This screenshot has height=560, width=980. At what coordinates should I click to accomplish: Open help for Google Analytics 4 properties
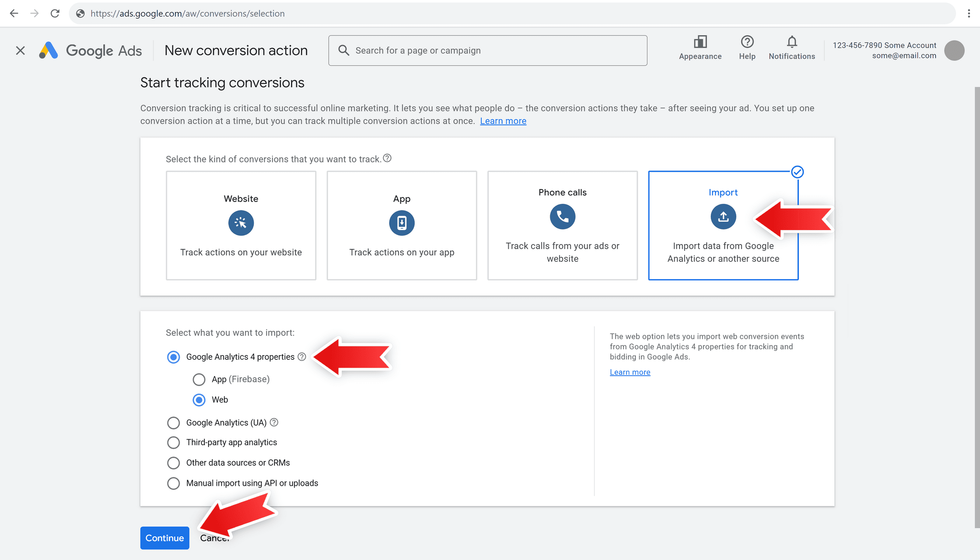point(301,357)
